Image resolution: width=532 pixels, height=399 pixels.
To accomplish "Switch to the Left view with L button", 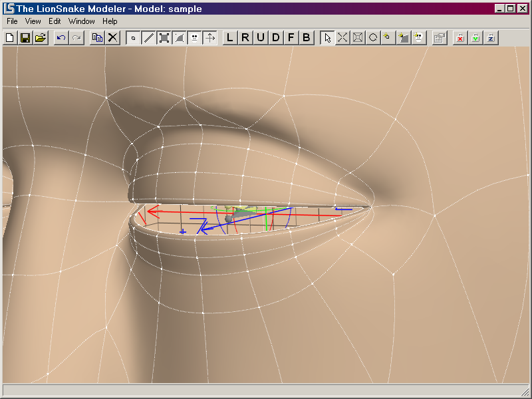I will coord(230,38).
